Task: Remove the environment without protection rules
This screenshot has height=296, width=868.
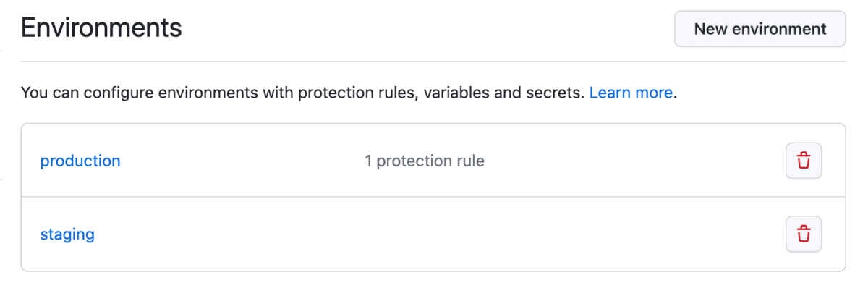Action: click(x=804, y=234)
